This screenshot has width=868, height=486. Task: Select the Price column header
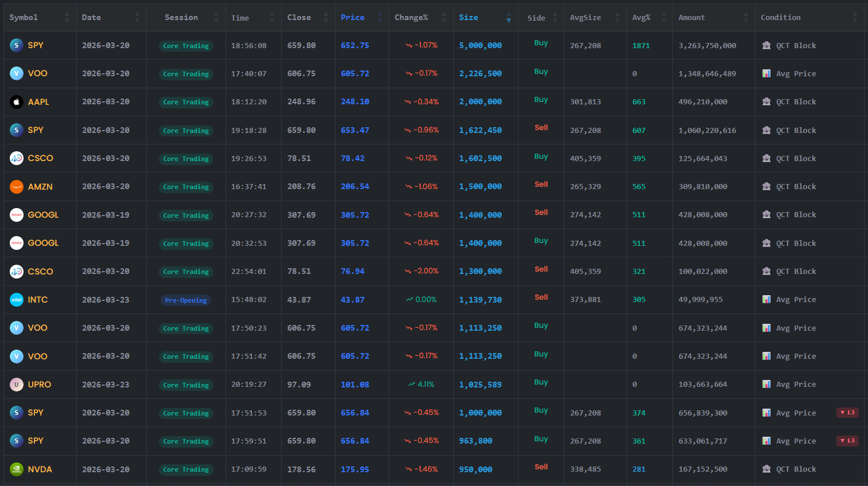tap(352, 18)
